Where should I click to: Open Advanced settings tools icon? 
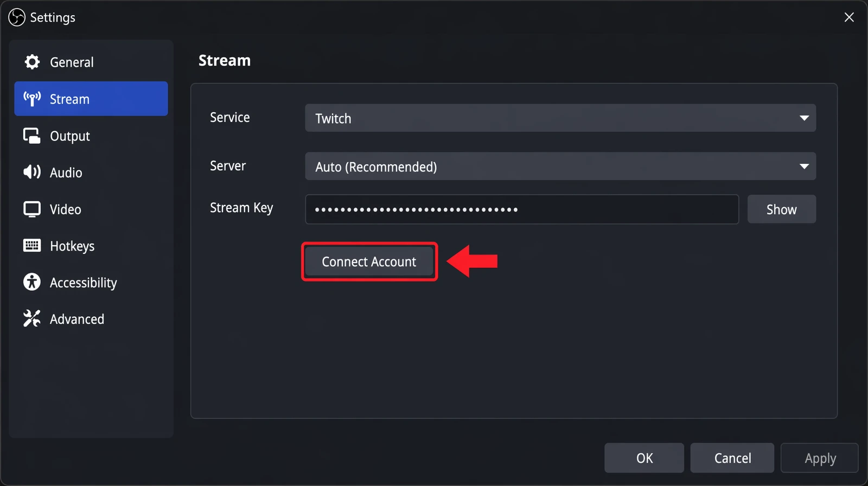coord(31,319)
